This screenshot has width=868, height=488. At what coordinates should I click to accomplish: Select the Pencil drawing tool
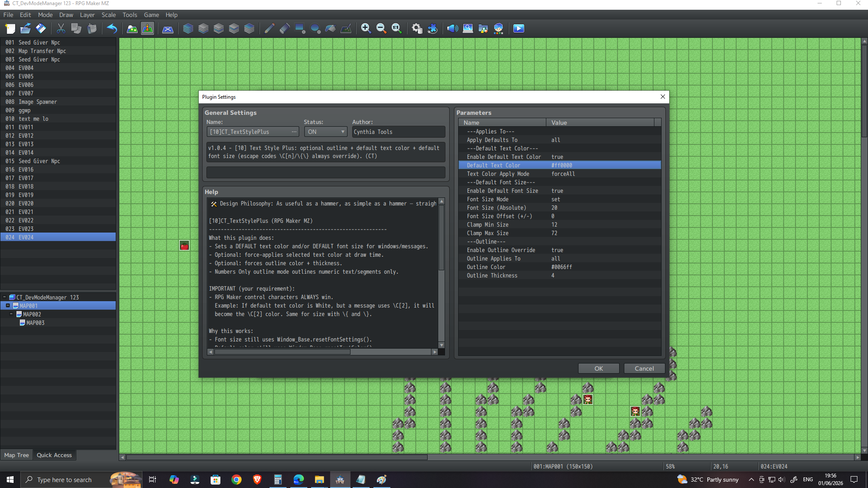269,28
